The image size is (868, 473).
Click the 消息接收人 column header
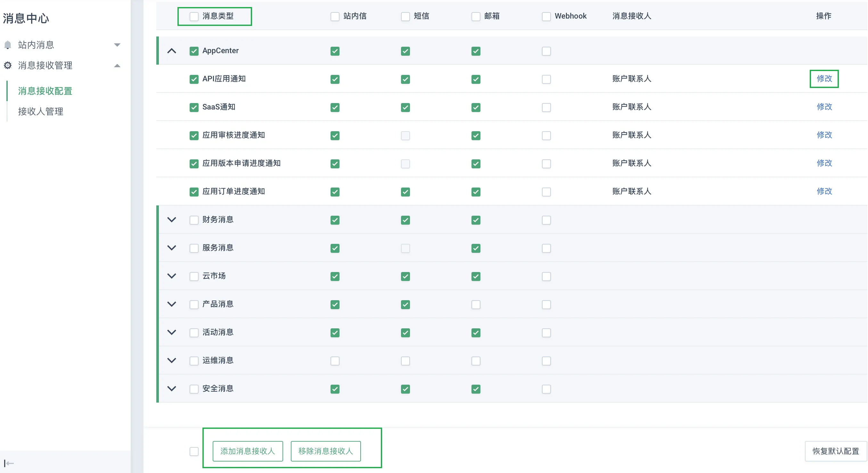pyautogui.click(x=631, y=16)
